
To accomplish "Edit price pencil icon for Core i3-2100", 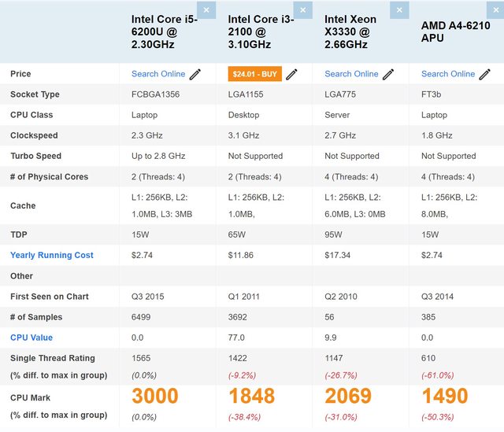I will click(x=291, y=74).
